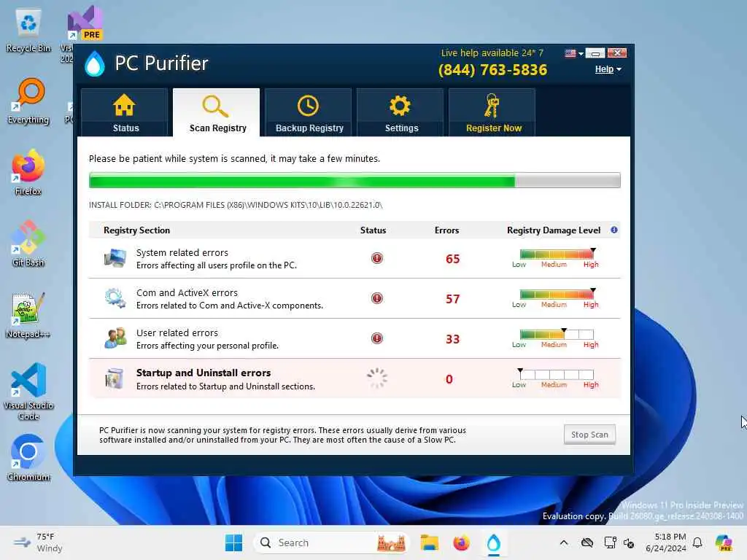747x560 pixels.
Task: Select the Com and ActiveX errors title
Action: [187, 292]
